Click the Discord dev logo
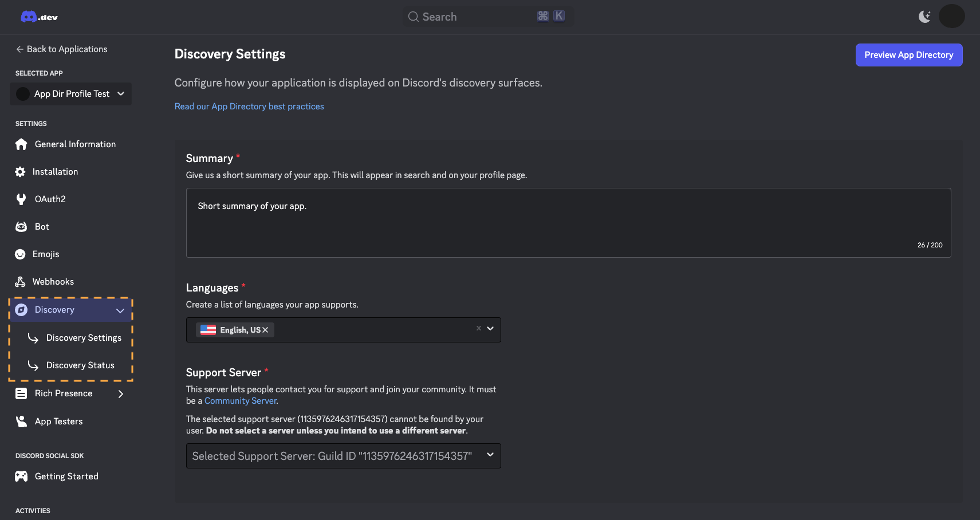980x520 pixels. (x=39, y=17)
